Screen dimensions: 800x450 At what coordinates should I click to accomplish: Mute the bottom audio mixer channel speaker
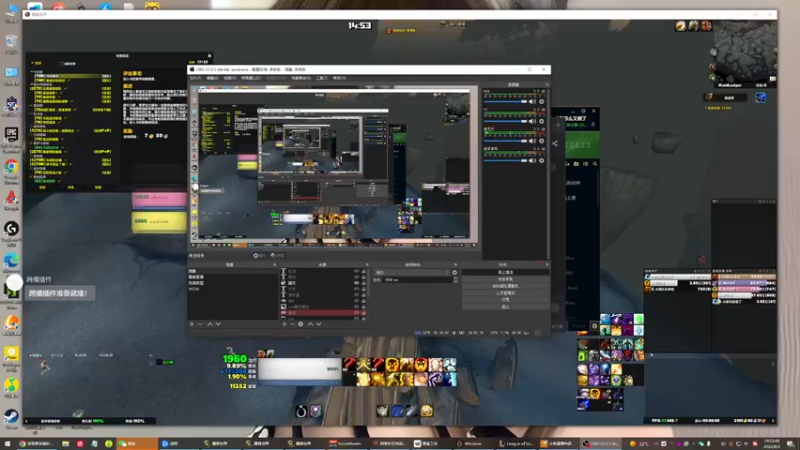tap(533, 160)
